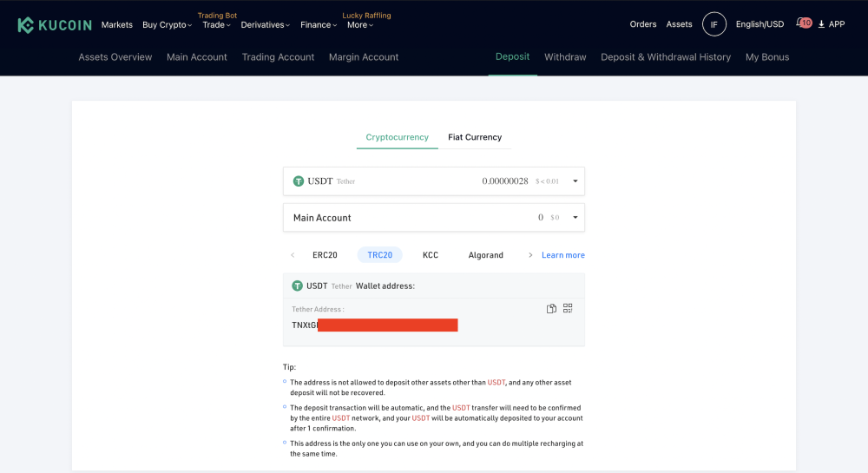Open the My Bonus tab
868x473 pixels.
coord(767,57)
